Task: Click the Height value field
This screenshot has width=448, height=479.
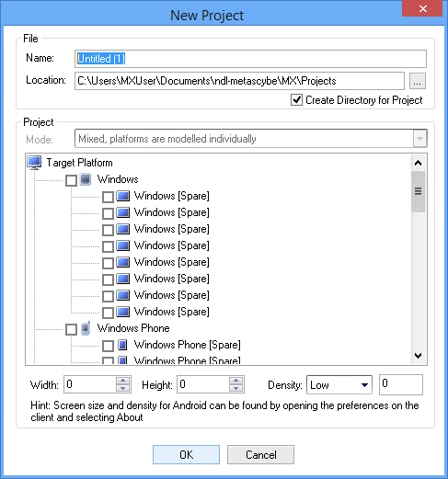Action: (203, 384)
